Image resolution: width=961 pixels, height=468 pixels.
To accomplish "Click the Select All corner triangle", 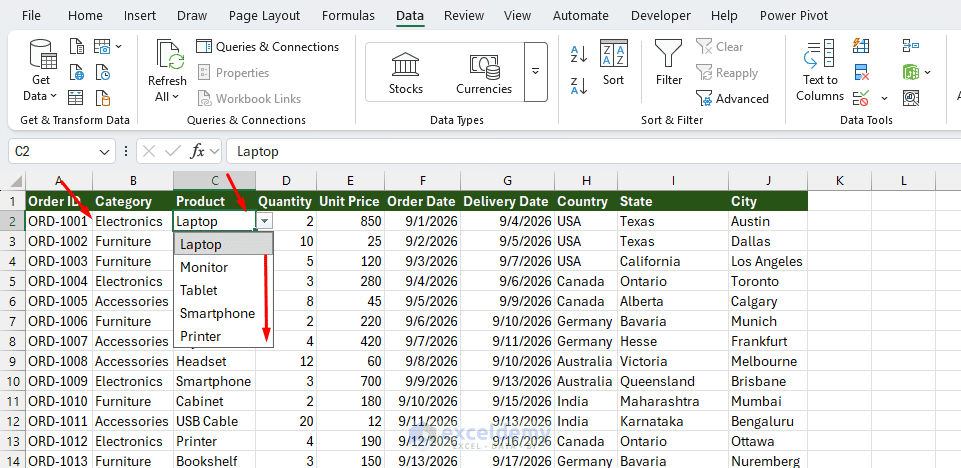I will click(17, 181).
